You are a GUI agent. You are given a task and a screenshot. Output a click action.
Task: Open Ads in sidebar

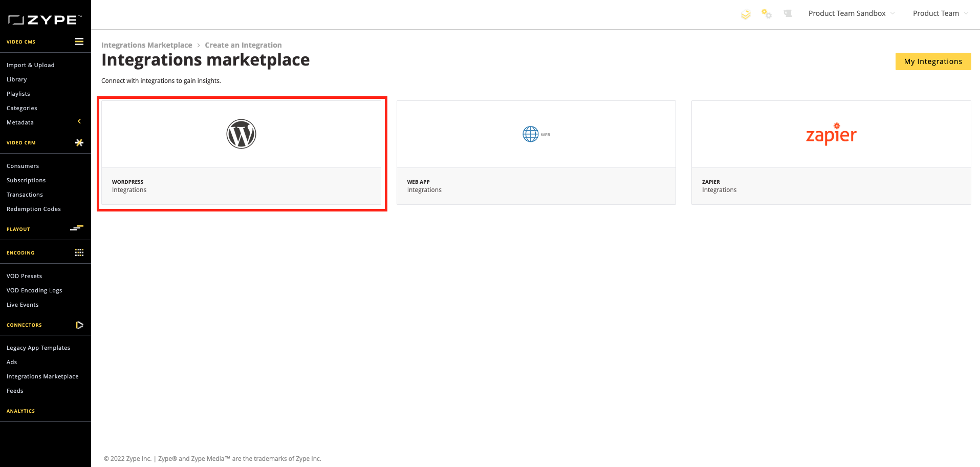[x=12, y=362]
